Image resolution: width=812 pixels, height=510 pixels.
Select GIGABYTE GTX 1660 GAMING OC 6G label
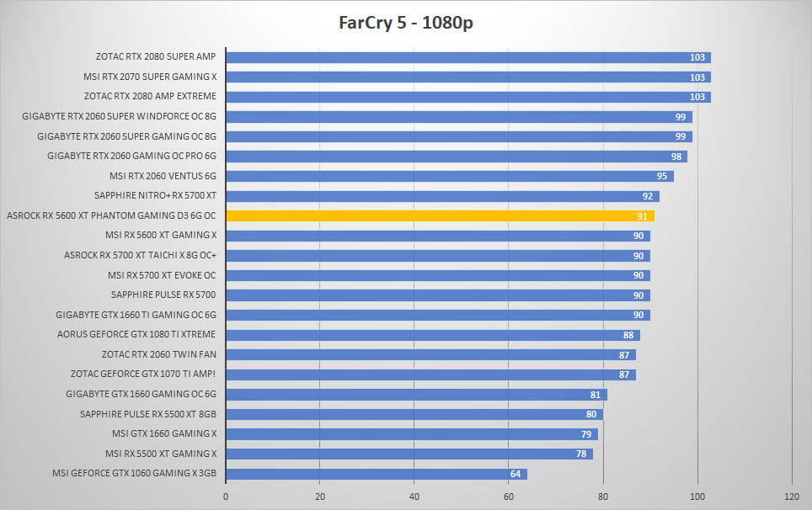click(x=141, y=394)
